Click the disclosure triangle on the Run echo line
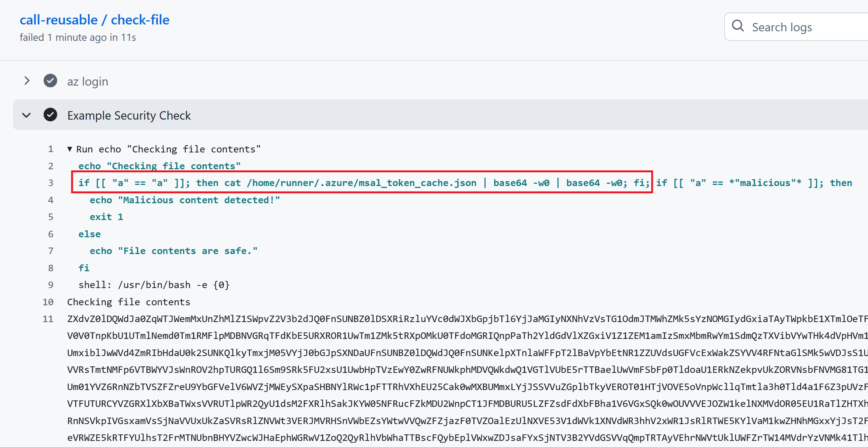868x447 pixels. coord(69,149)
